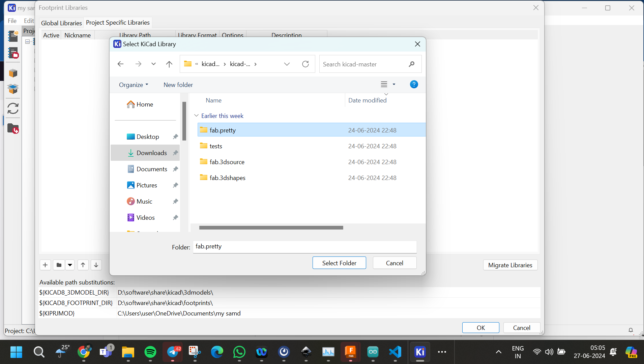Collapse the Earlier this week group
This screenshot has height=364, width=644.
196,116
